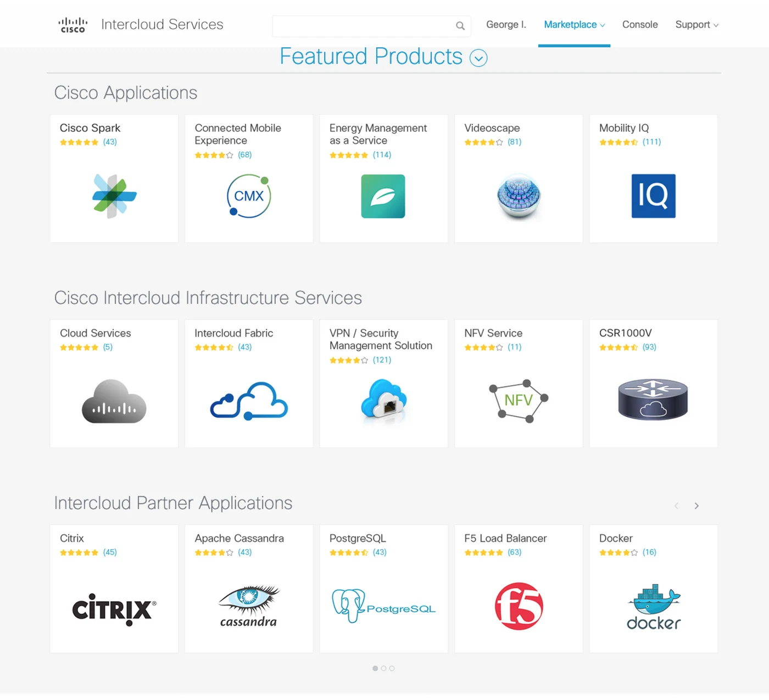
Task: Open the Apache Cassandra title
Action: [x=239, y=539]
